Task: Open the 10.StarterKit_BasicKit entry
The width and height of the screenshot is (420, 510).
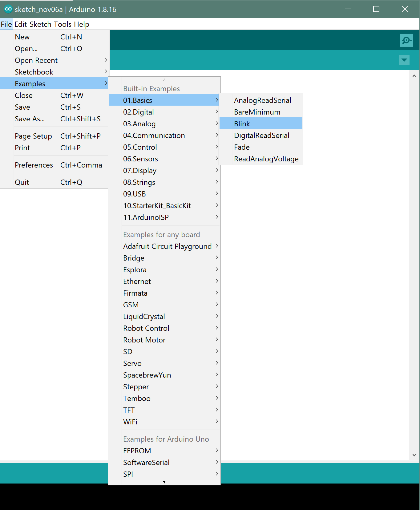Action: coord(164,206)
